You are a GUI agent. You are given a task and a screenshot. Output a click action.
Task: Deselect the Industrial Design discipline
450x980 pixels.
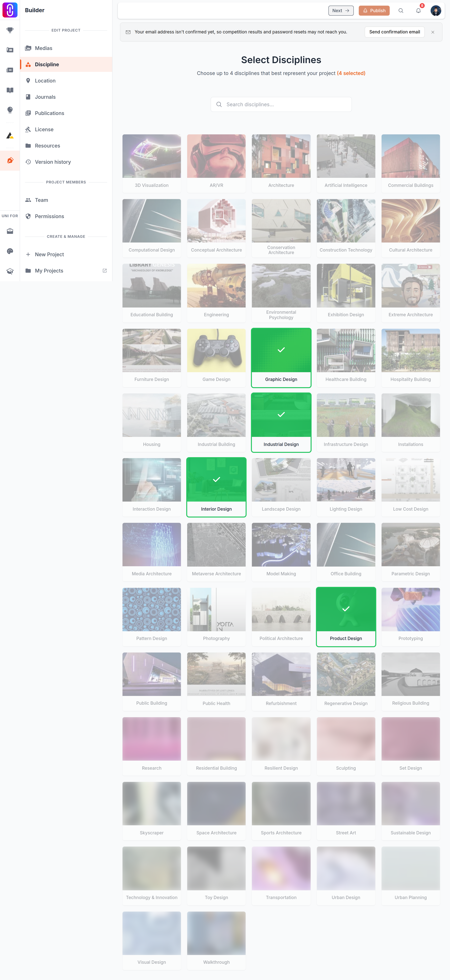(x=281, y=422)
